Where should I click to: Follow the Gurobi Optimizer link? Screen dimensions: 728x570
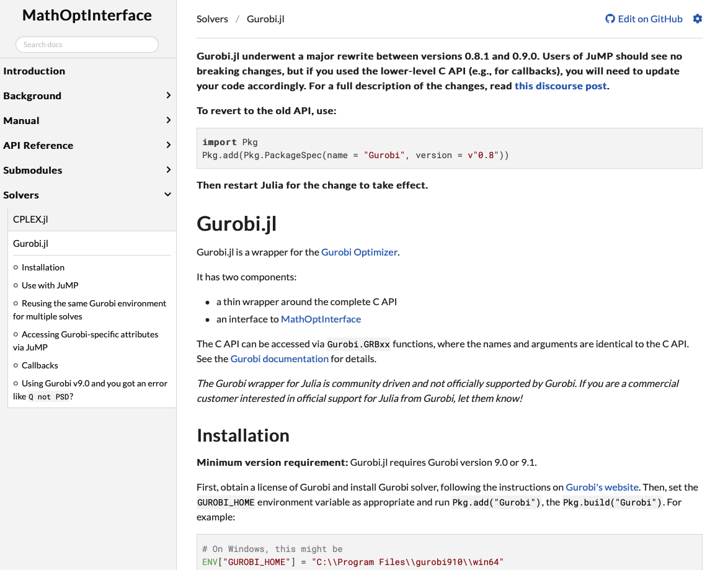[360, 252]
